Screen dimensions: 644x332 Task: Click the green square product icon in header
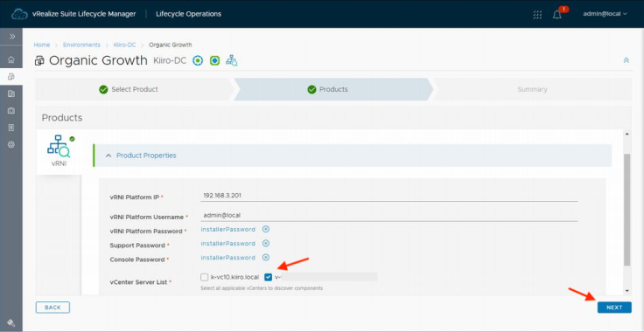(x=214, y=60)
